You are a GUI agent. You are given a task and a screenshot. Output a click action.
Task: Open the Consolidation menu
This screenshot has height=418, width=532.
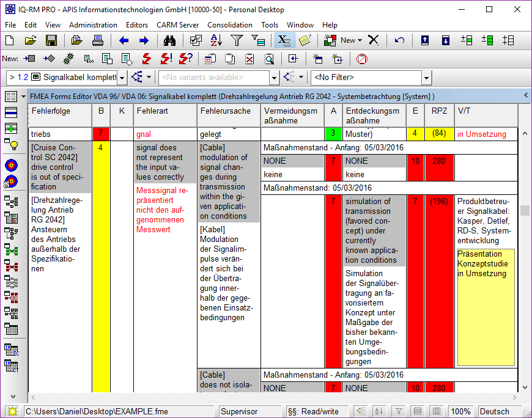point(230,25)
